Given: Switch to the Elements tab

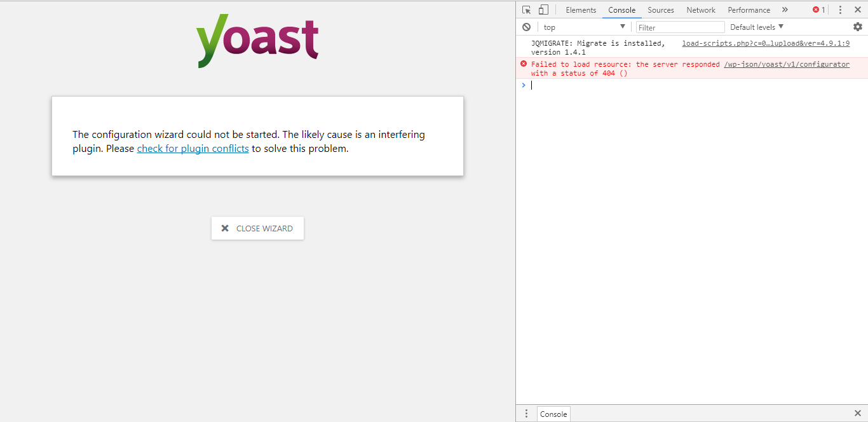Looking at the screenshot, I should coord(581,10).
